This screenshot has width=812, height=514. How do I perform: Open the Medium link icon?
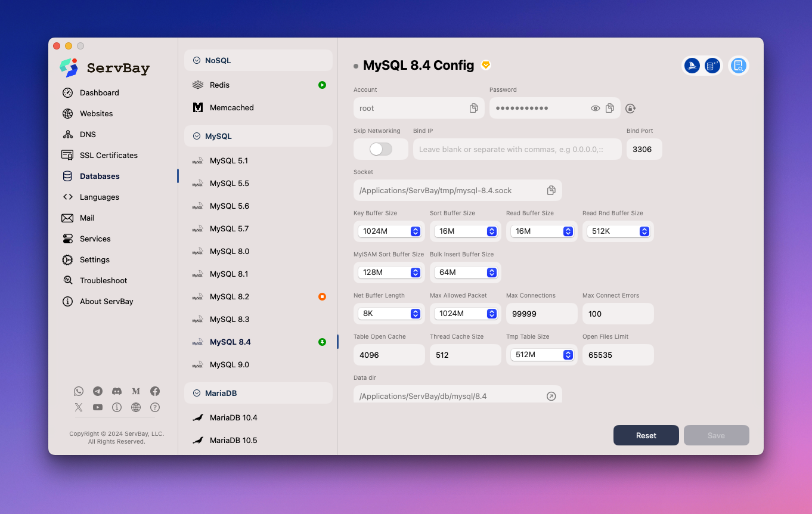pos(136,391)
